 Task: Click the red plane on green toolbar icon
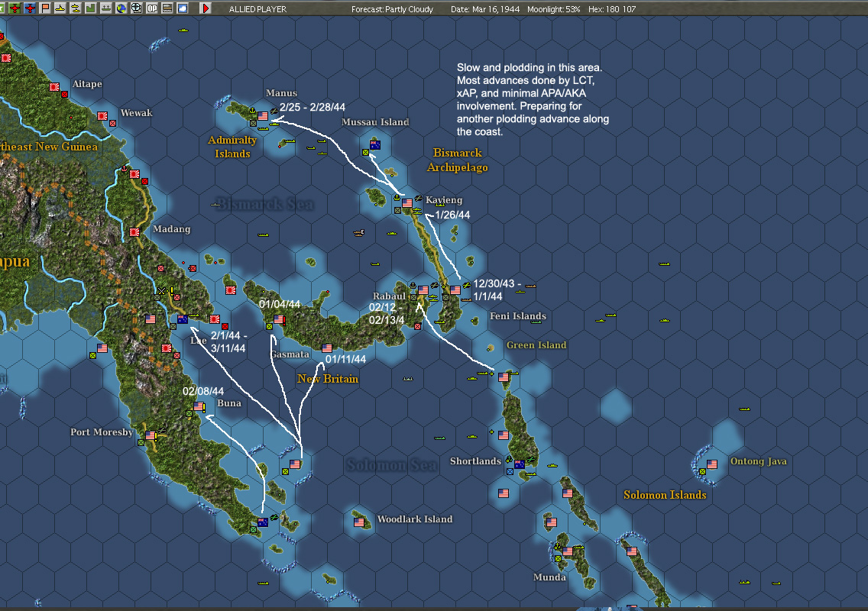tap(15, 8)
